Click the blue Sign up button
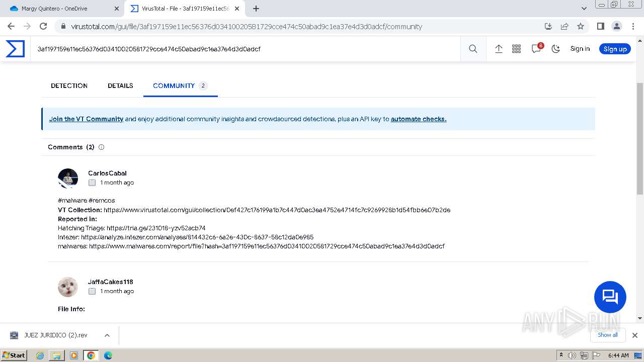 615,49
